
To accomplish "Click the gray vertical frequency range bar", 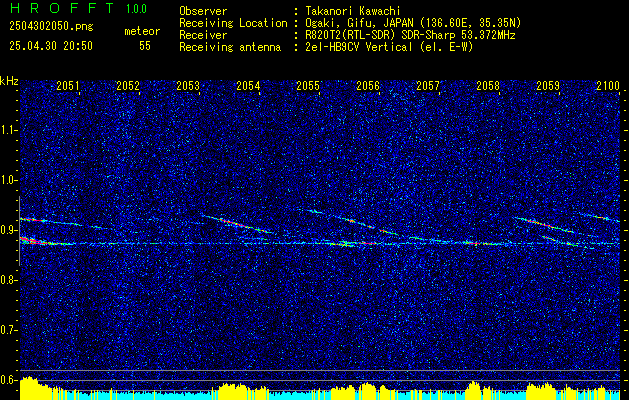I will (x=19, y=231).
